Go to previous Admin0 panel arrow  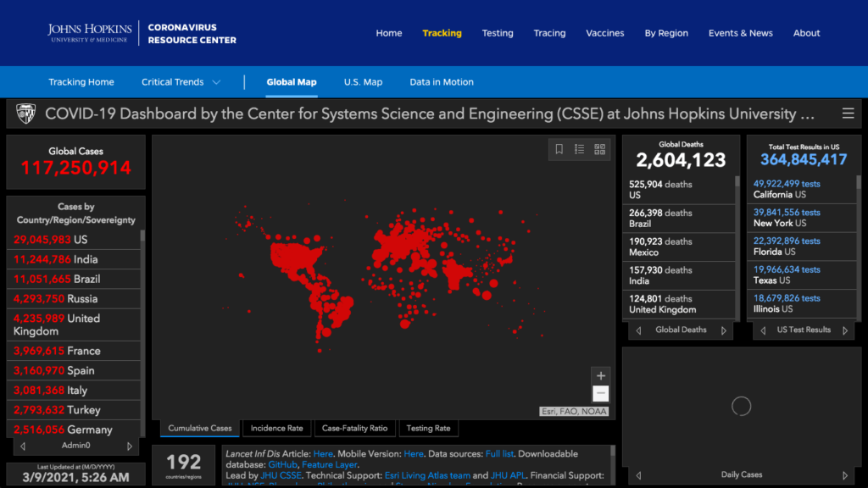(x=23, y=446)
